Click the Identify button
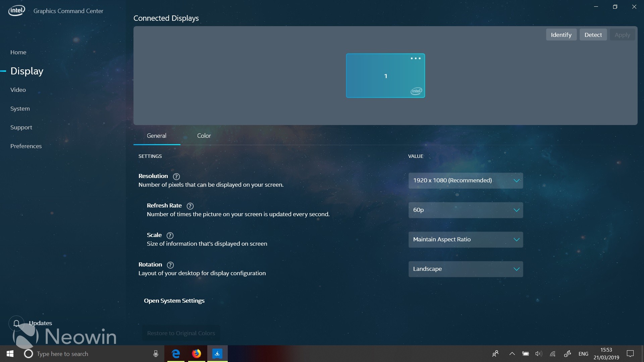Screen dimensions: 644x362 coord(561,35)
